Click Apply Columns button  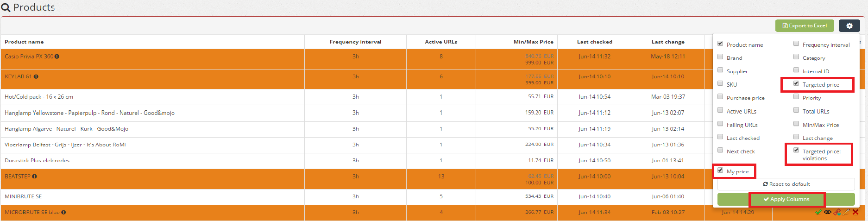[786, 199]
